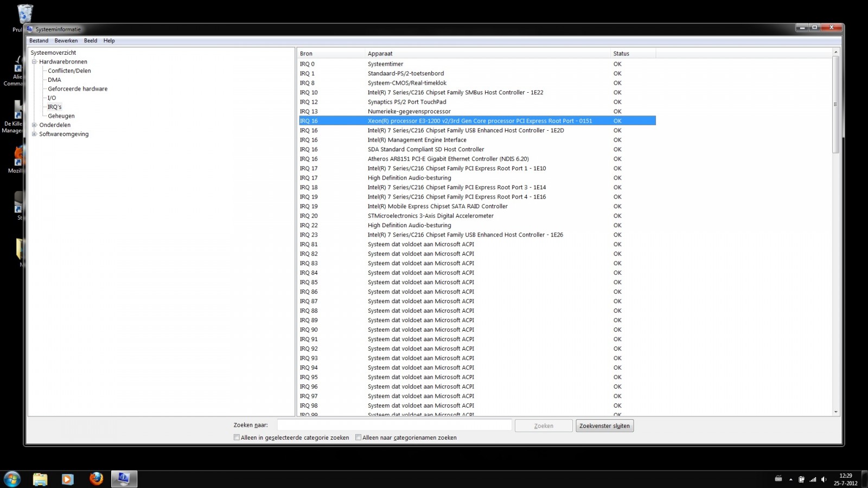Select DMA in the tree
This screenshot has width=868, height=488.
54,80
